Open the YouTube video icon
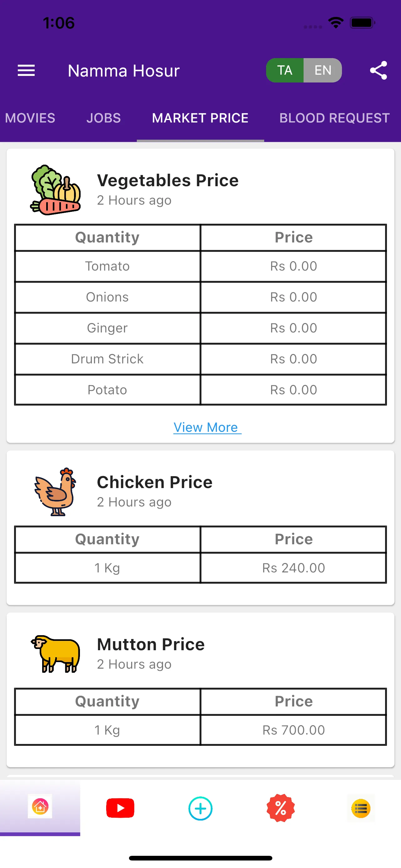401x868 pixels. [x=120, y=808]
